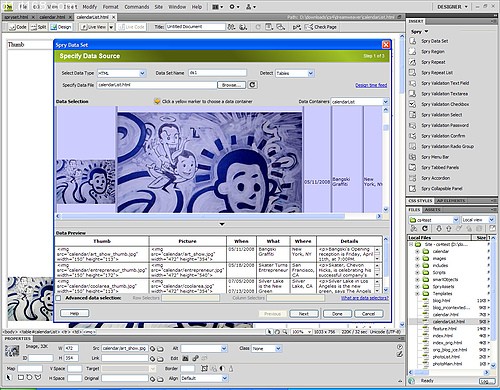
Task: Refresh the data file with the reload icon
Action: (252, 85)
